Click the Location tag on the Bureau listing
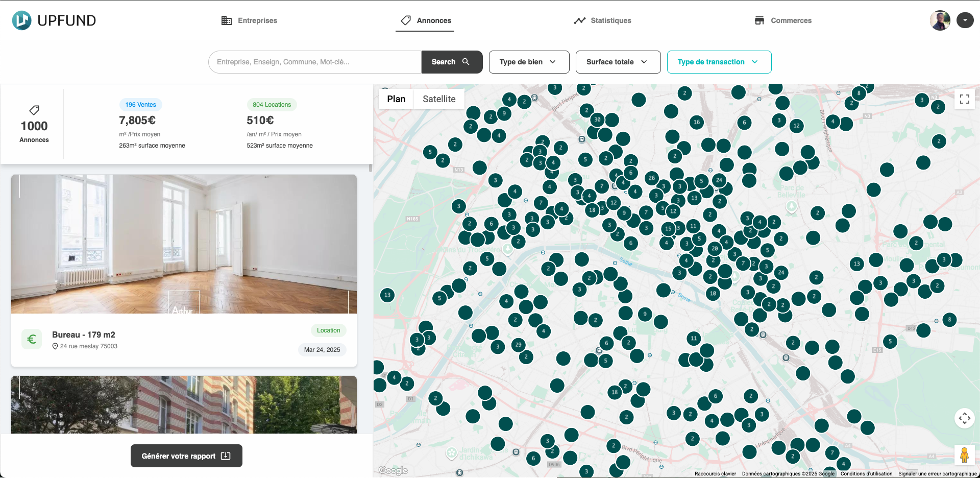 (x=328, y=330)
